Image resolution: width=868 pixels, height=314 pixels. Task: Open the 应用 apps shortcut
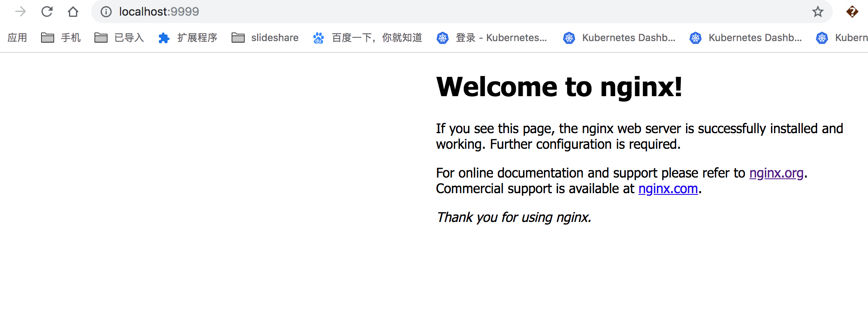pyautogui.click(x=17, y=38)
